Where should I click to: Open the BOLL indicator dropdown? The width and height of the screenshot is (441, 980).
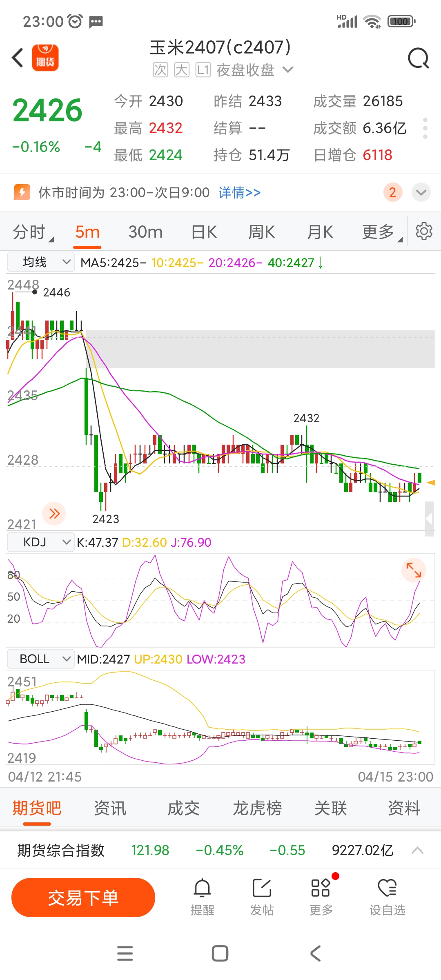pos(41,659)
